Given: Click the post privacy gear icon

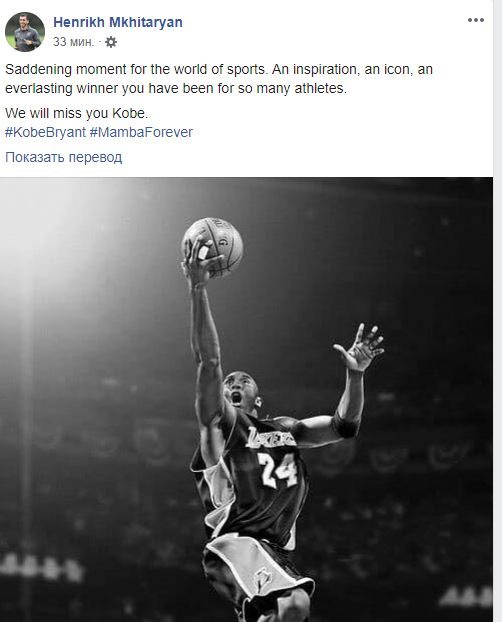Looking at the screenshot, I should (111, 42).
